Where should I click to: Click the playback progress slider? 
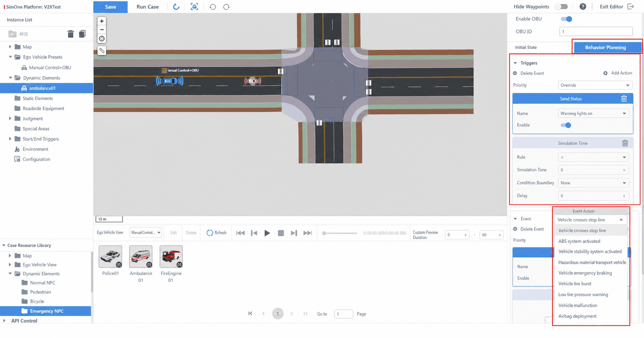click(339, 233)
